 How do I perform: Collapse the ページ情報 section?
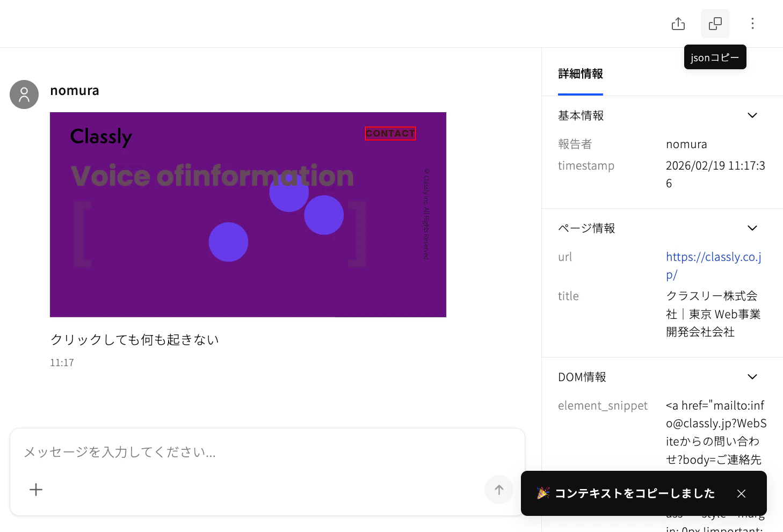[x=752, y=228]
